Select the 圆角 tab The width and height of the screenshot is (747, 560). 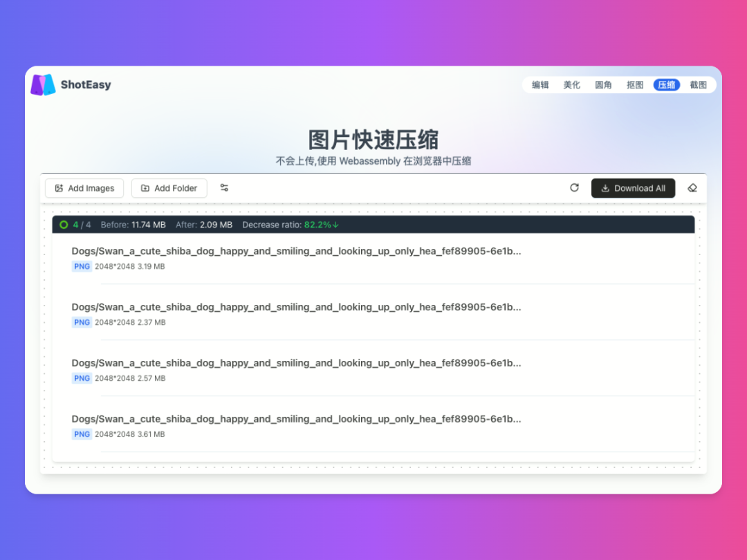click(603, 85)
